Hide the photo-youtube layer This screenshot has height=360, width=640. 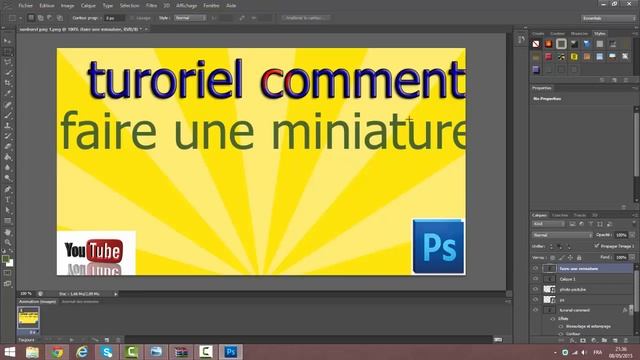535,289
